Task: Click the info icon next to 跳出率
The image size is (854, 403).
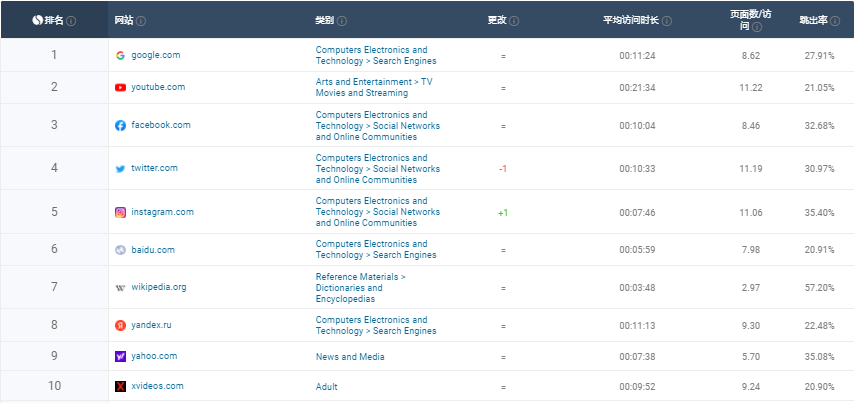Action: pos(834,20)
